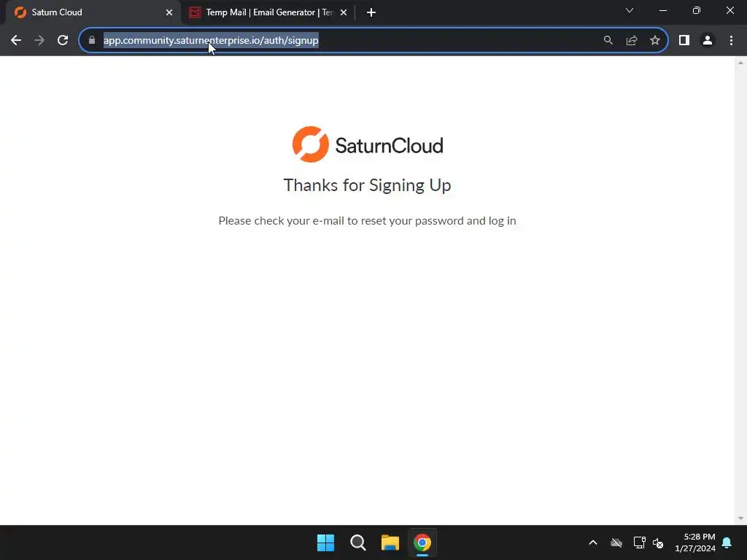Viewport: 747px width, 560px height.
Task: Toggle the browser side panel
Action: (684, 41)
